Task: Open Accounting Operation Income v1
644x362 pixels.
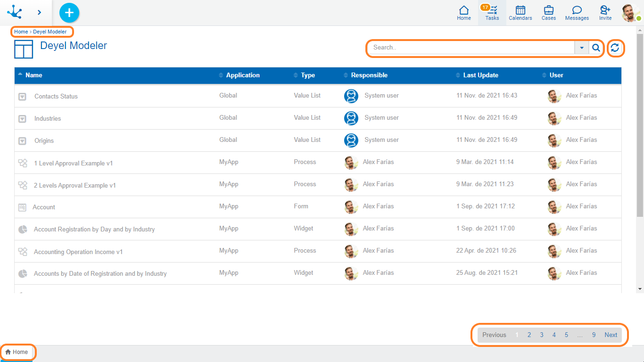Action: pyautogui.click(x=78, y=252)
